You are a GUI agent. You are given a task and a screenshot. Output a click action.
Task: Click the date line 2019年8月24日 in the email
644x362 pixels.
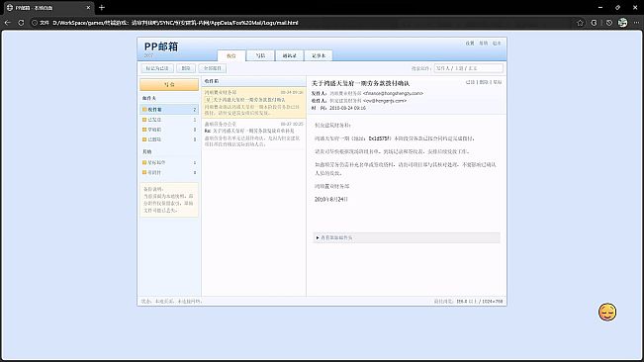(x=331, y=199)
